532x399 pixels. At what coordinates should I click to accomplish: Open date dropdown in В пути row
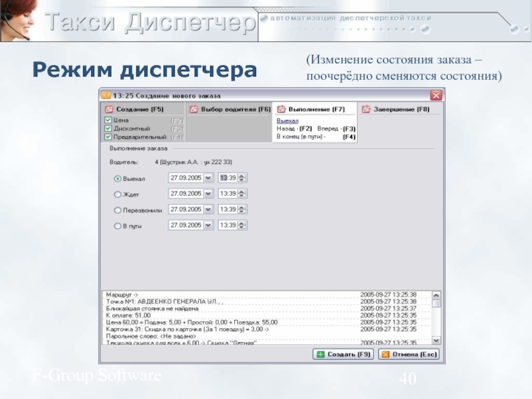click(x=208, y=225)
